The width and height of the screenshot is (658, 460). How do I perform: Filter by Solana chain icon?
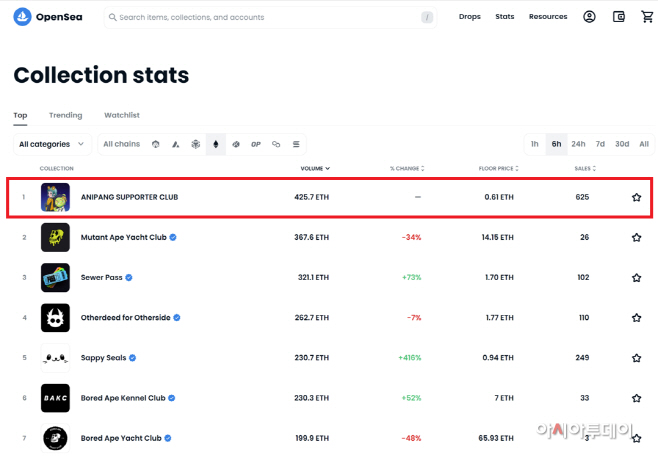click(296, 144)
